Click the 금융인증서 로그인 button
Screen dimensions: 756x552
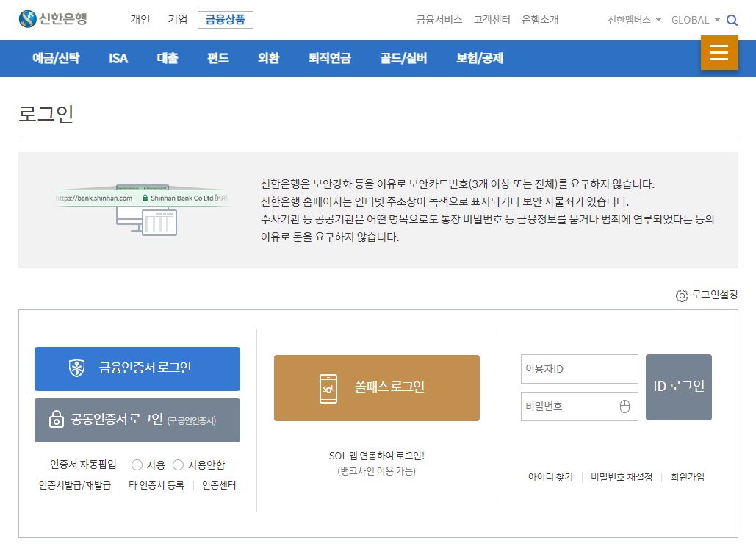137,369
